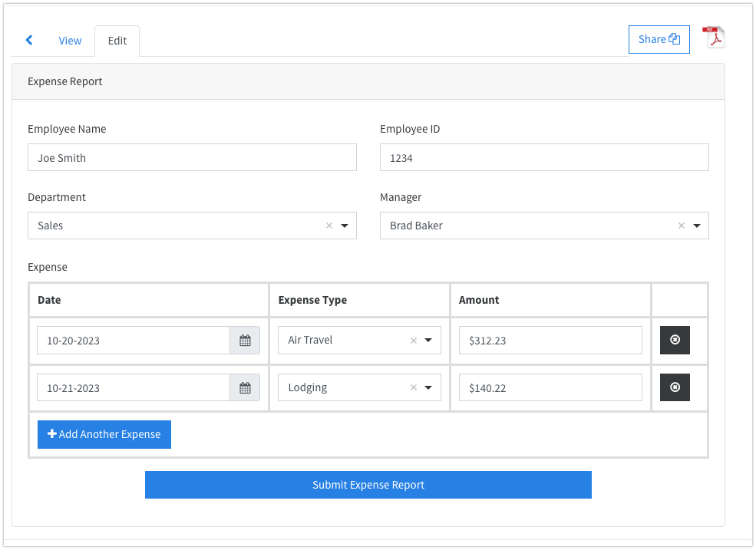The image size is (756, 550).
Task: Submit the expense report
Action: point(368,485)
